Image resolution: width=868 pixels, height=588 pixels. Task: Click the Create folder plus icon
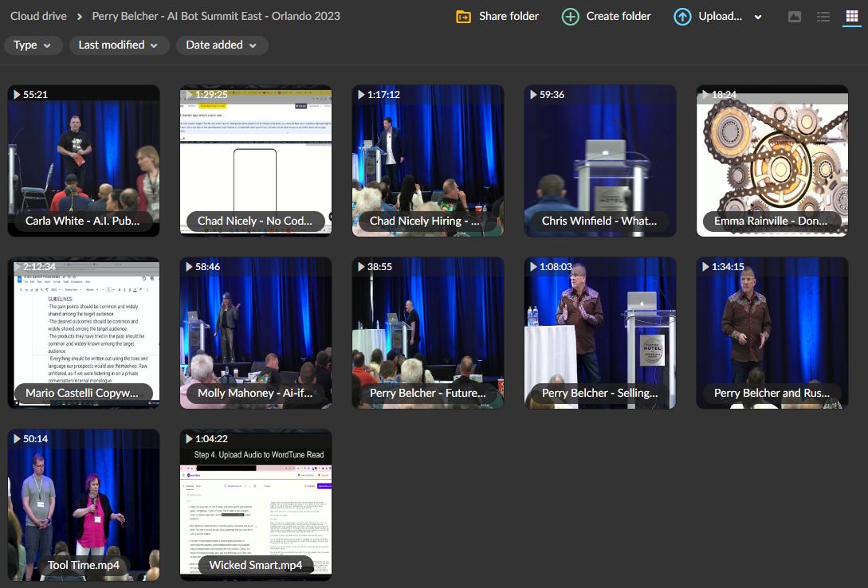pyautogui.click(x=571, y=17)
